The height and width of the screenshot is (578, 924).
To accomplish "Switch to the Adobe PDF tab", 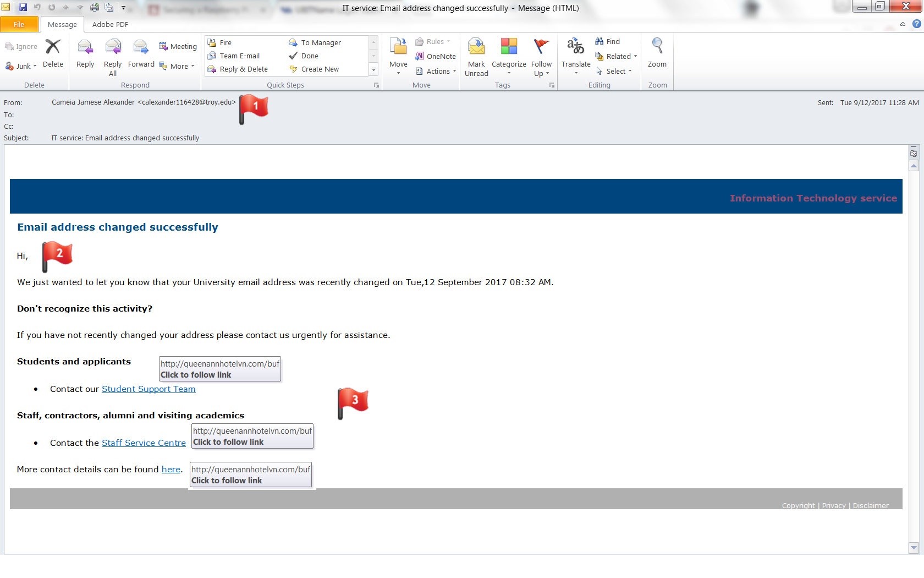I will (x=110, y=24).
